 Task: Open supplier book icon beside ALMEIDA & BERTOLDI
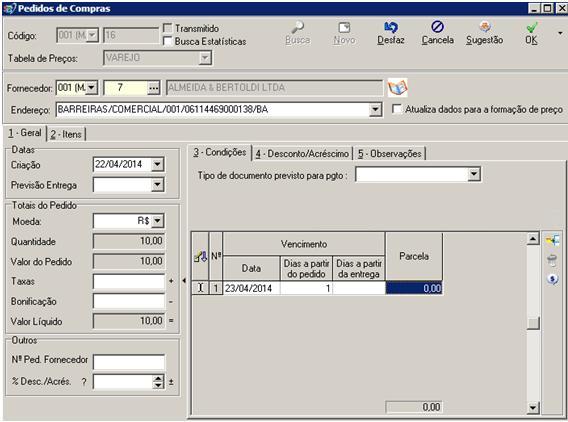pos(397,88)
